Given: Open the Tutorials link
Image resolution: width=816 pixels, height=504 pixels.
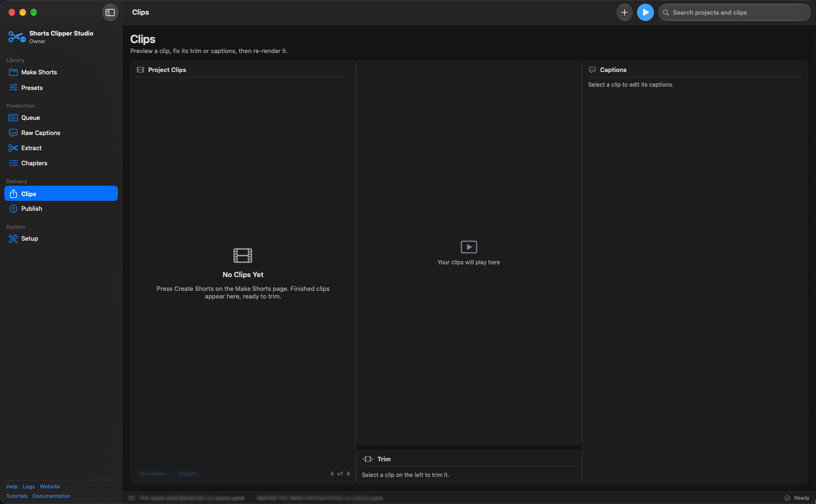Looking at the screenshot, I should tap(17, 496).
